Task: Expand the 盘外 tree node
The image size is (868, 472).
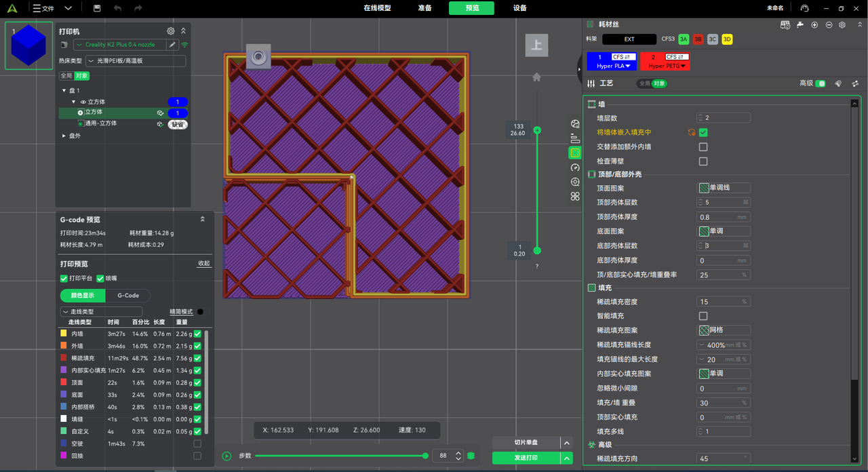Action: click(64, 136)
